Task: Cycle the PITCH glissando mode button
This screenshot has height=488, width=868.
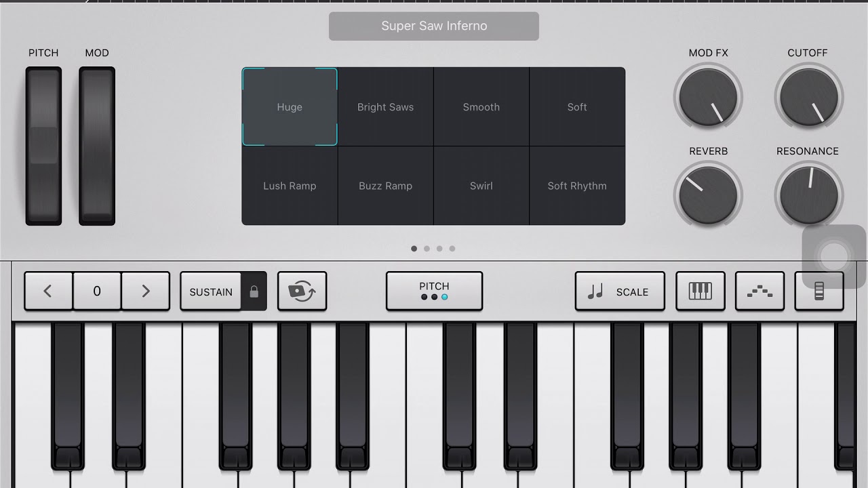Action: pyautogui.click(x=434, y=291)
